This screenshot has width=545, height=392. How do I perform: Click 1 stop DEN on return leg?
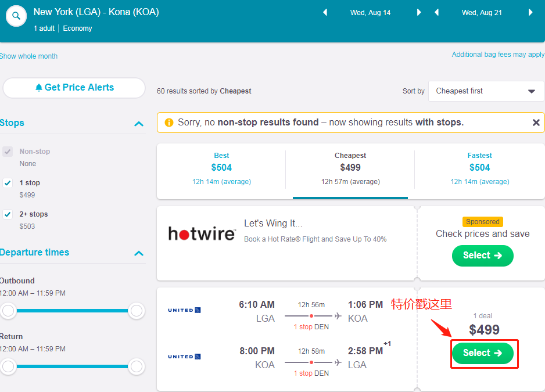pos(311,373)
